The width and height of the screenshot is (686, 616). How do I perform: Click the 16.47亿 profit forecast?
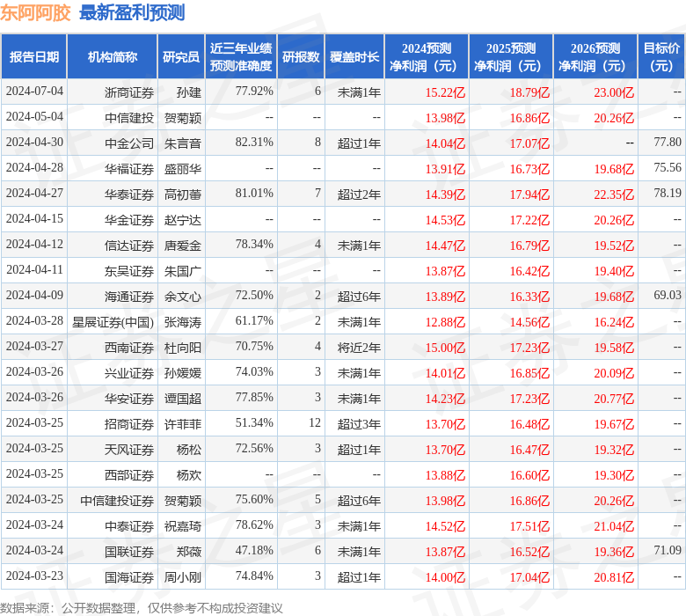click(x=529, y=450)
